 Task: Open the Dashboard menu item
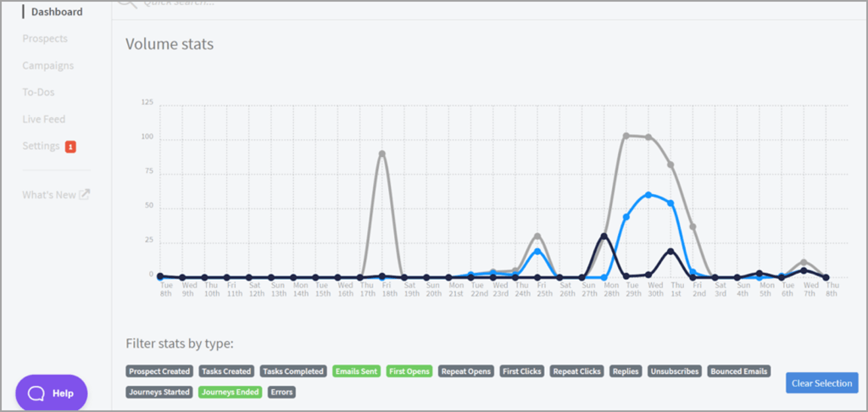coord(57,12)
